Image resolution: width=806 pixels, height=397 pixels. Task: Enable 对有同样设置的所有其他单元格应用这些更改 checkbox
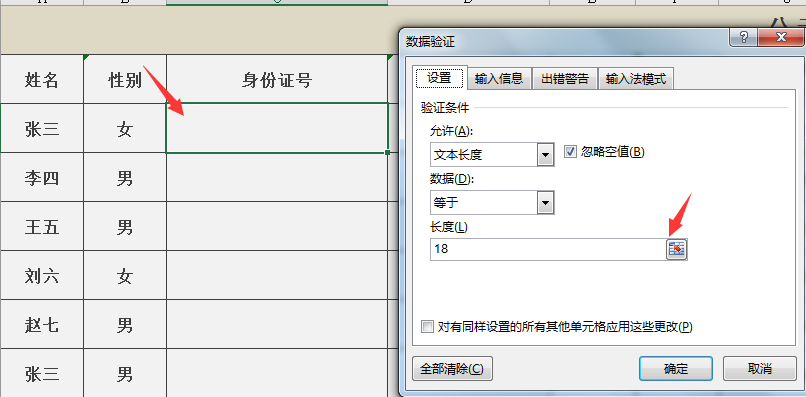[427, 327]
